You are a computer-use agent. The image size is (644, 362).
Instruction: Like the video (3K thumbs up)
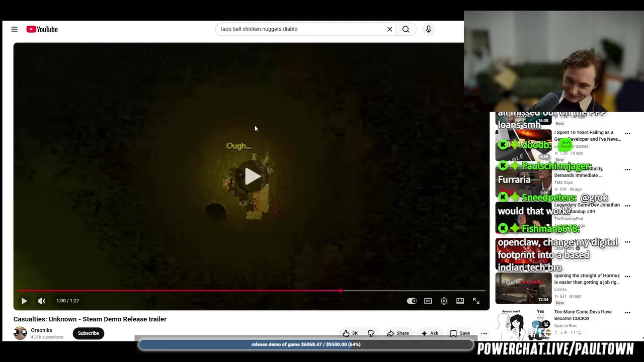pyautogui.click(x=350, y=333)
